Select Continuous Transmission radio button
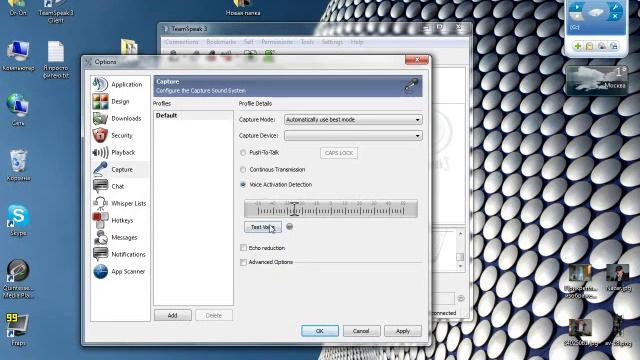 click(243, 169)
